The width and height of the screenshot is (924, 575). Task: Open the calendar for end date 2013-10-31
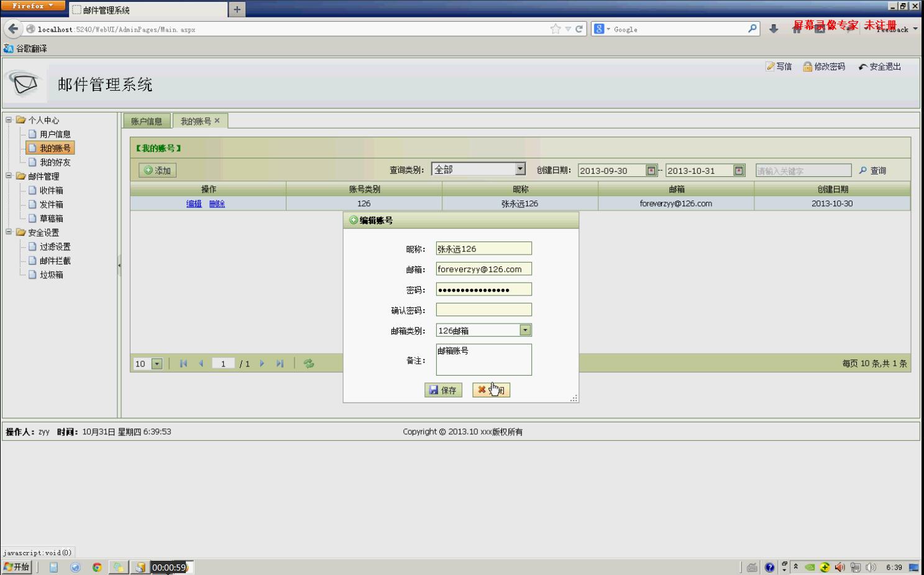(x=739, y=170)
